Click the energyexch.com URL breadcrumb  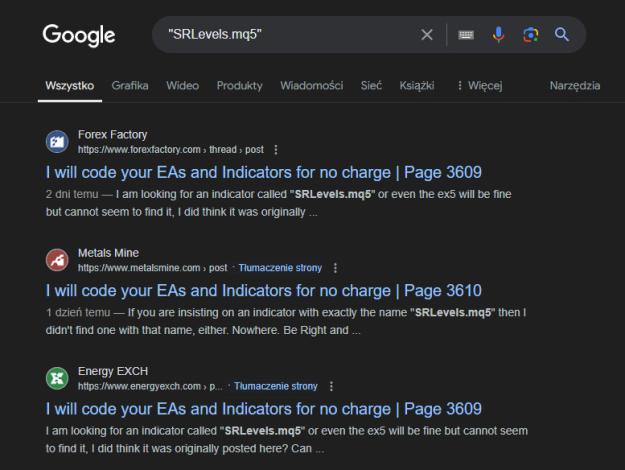coord(150,386)
